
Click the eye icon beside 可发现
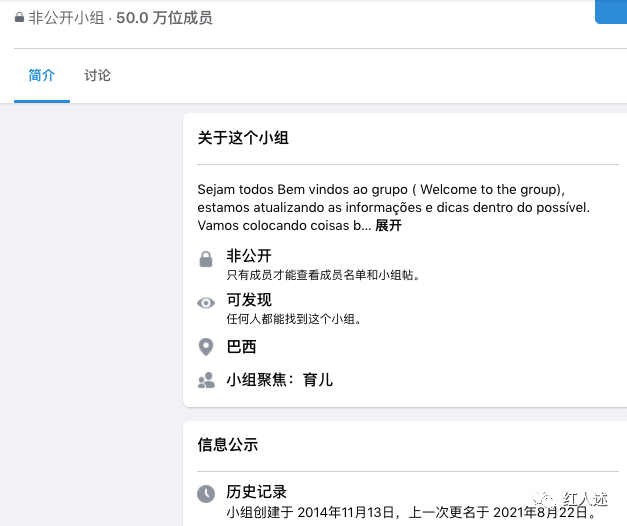[x=206, y=303]
